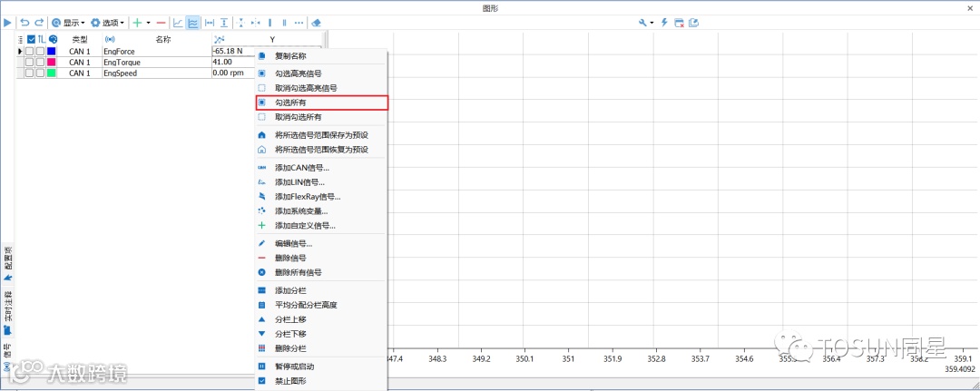Select the highlighted multi-line chart mode icon
Screen dimensions: 980x391
click(193, 23)
